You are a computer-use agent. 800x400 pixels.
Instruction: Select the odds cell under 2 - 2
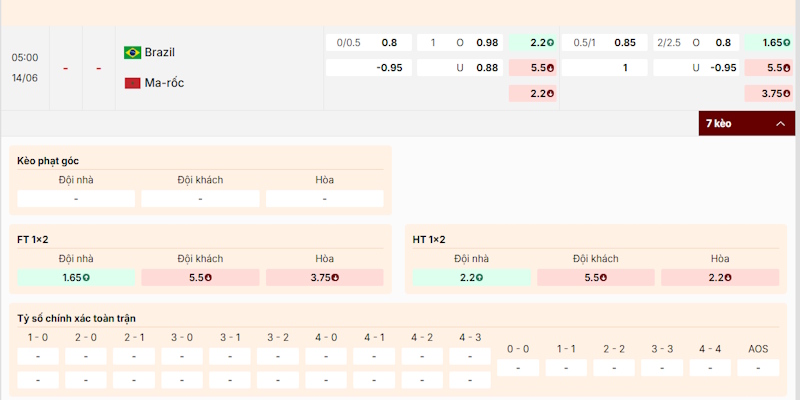614,368
